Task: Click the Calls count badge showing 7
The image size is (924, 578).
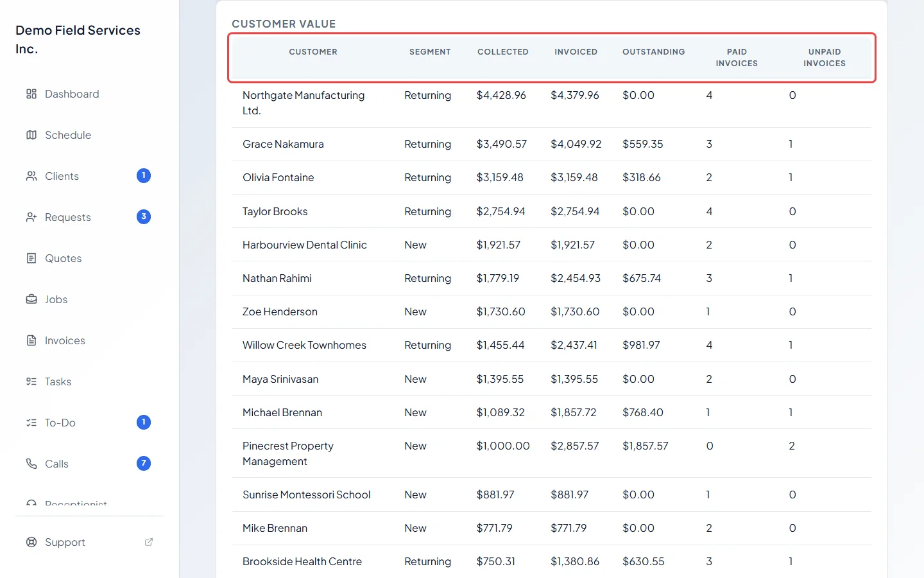Action: [144, 463]
